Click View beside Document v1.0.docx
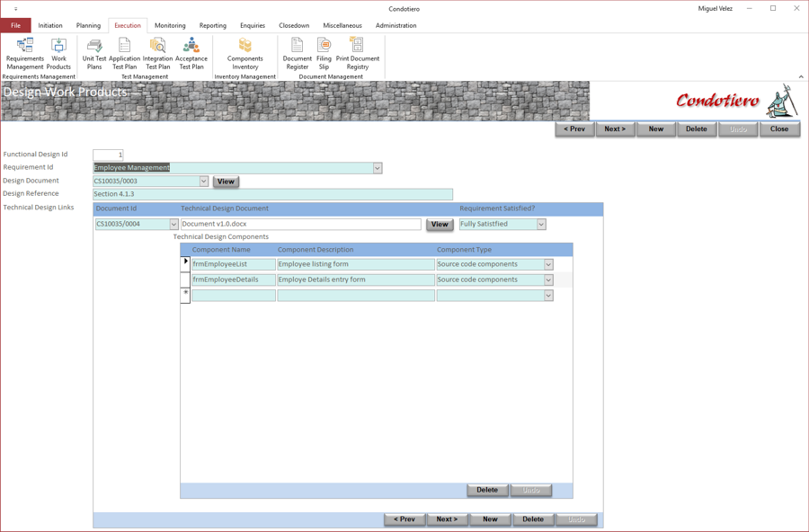 tap(440, 225)
